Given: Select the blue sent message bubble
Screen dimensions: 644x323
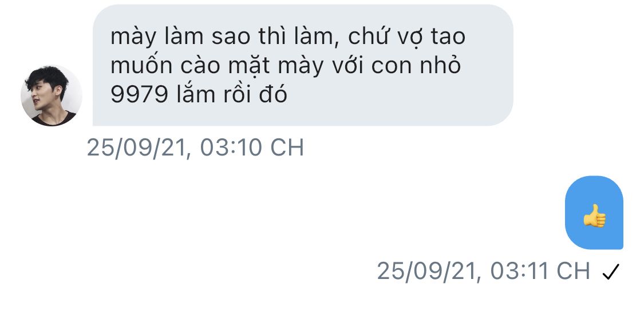Looking at the screenshot, I should coord(594,212).
